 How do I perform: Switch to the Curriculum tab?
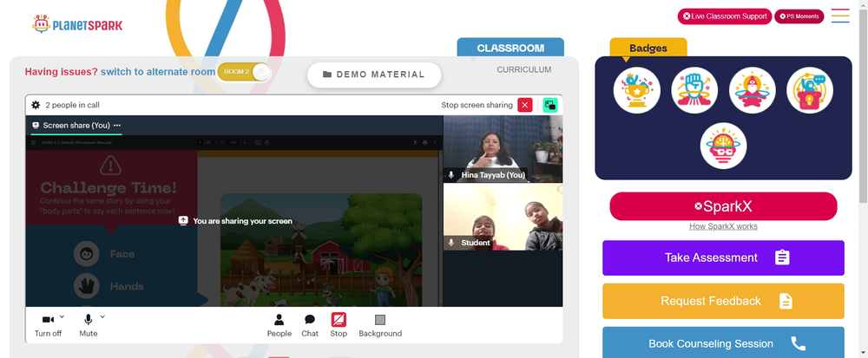(523, 69)
